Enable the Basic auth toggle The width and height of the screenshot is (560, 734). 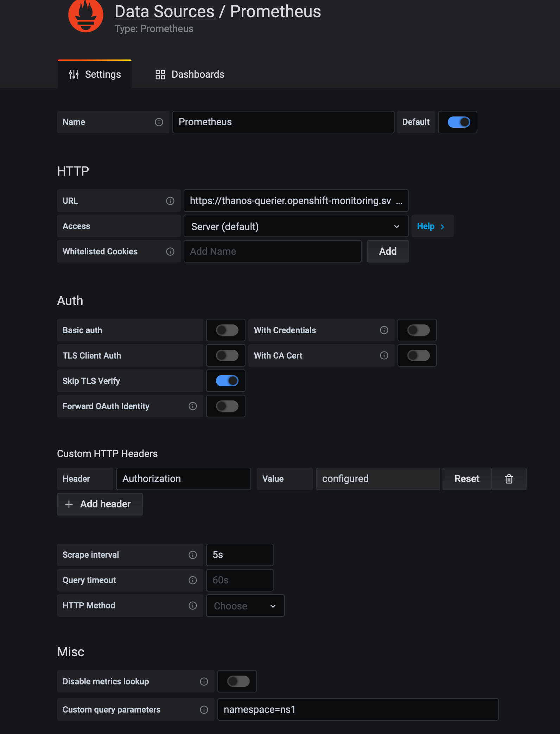click(227, 330)
